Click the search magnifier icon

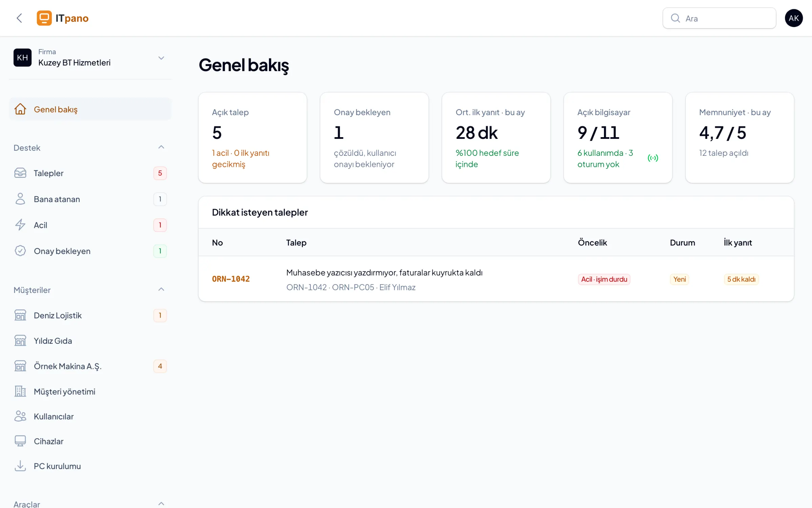click(675, 18)
